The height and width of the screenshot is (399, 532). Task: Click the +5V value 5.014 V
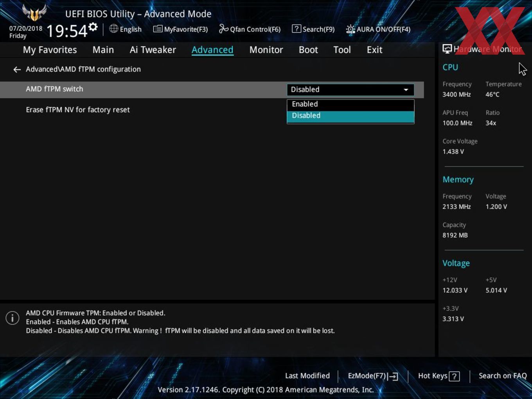(496, 291)
